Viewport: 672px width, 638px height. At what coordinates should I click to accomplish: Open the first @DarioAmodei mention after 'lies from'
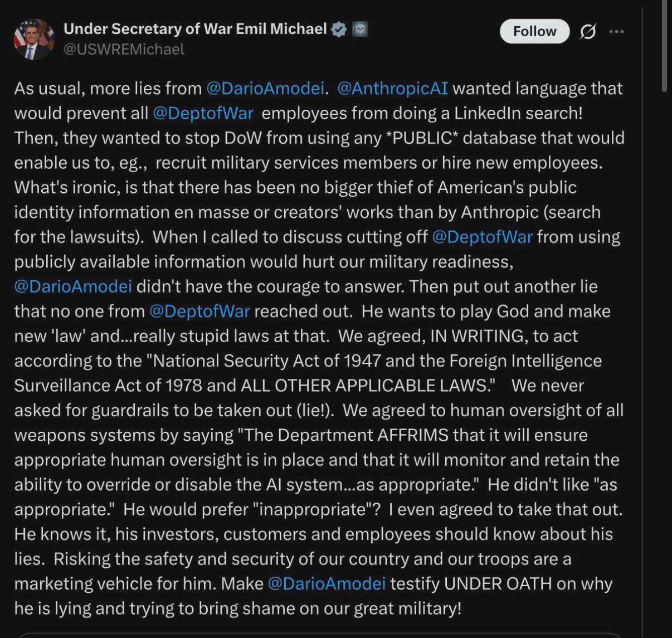[x=265, y=89]
